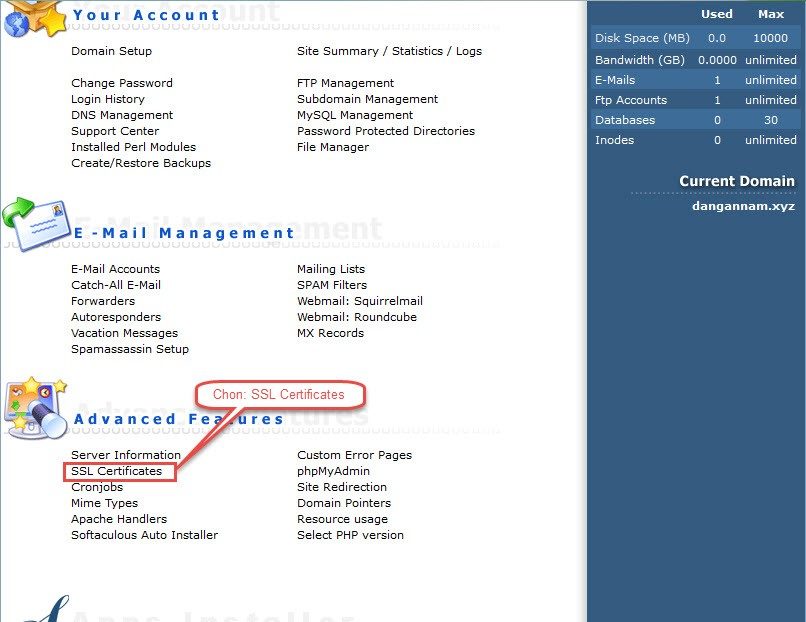Open Spamassassin Setup
This screenshot has width=806, height=622.
click(x=129, y=349)
